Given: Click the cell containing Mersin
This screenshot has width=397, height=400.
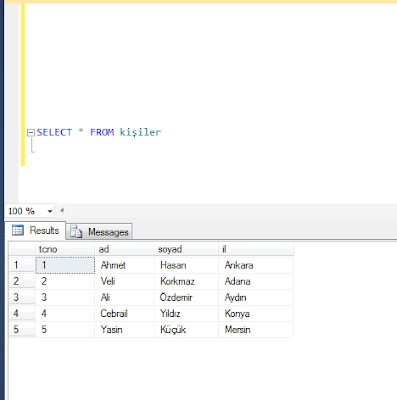Looking at the screenshot, I should (x=256, y=329).
